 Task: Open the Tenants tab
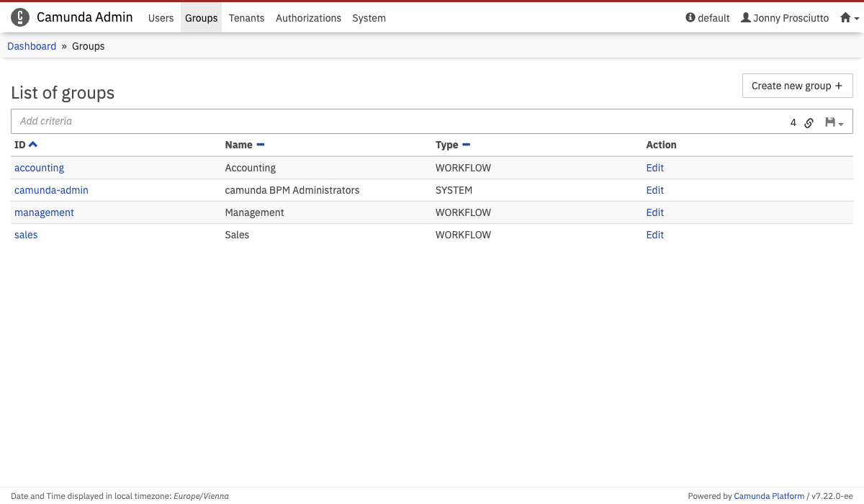point(246,18)
